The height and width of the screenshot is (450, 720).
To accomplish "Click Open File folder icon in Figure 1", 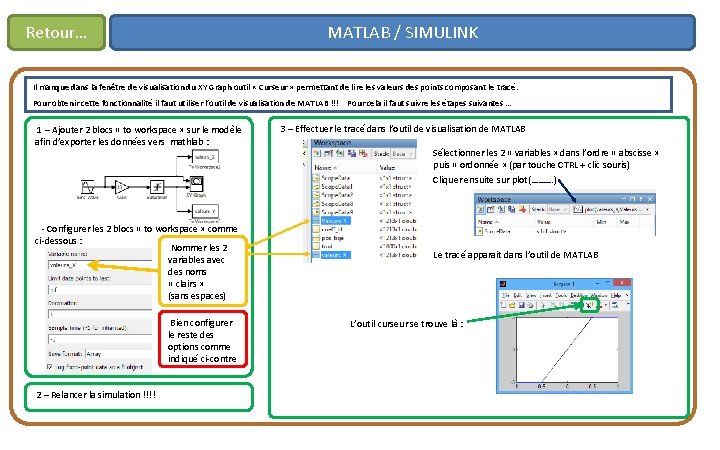I will (x=512, y=305).
